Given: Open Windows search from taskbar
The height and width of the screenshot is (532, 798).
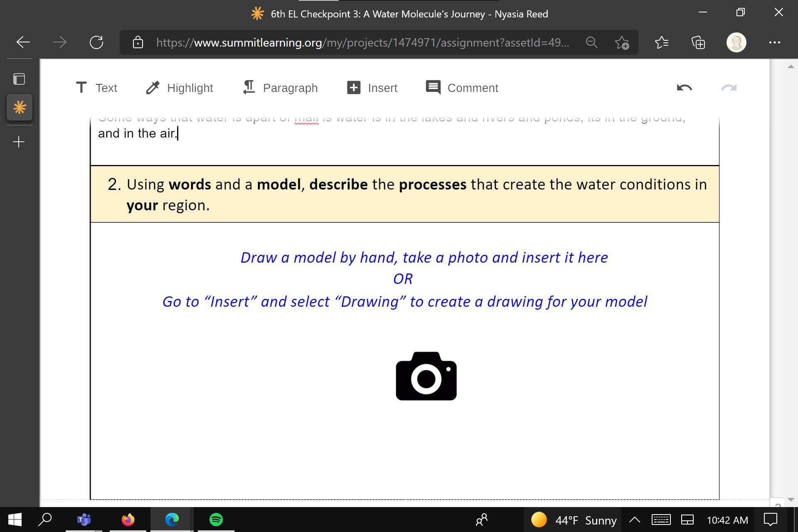Looking at the screenshot, I should point(45,520).
